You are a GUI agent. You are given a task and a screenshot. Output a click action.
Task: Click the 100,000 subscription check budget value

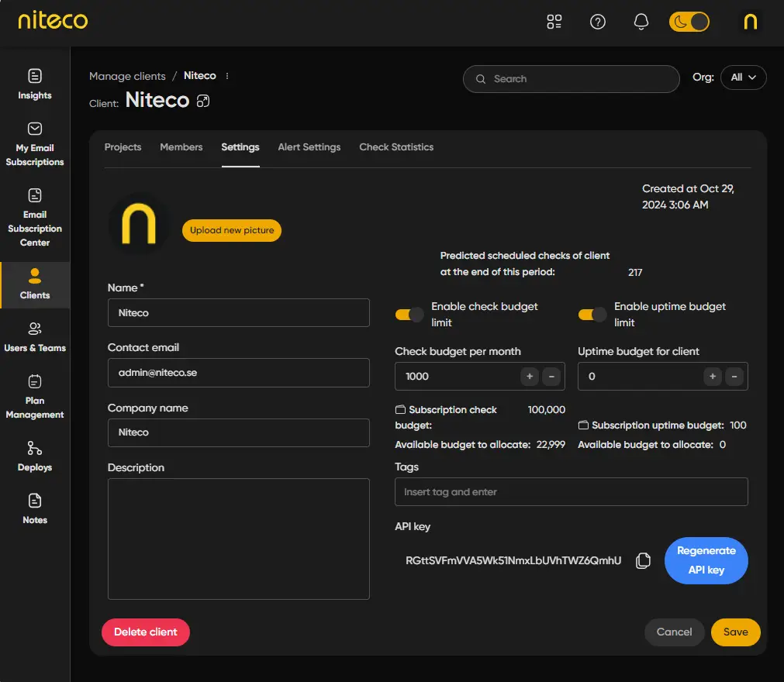coord(546,410)
